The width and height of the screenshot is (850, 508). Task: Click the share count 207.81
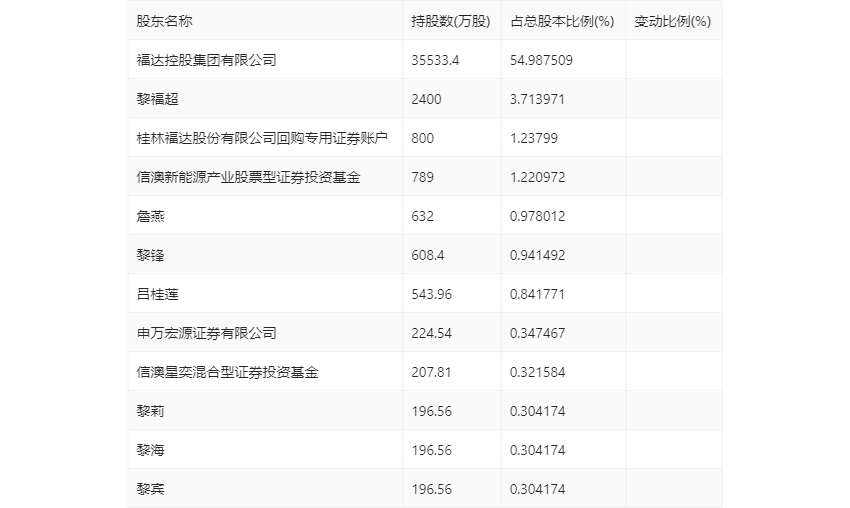tap(432, 372)
